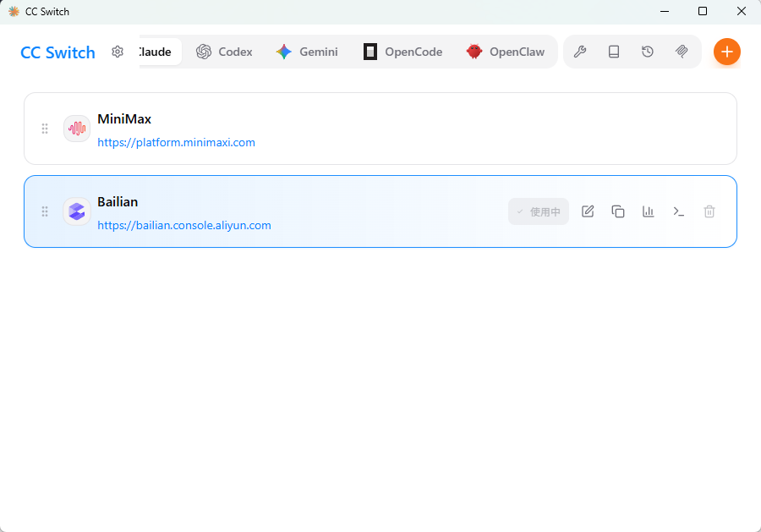Switch to the Claude tab

(x=160, y=52)
